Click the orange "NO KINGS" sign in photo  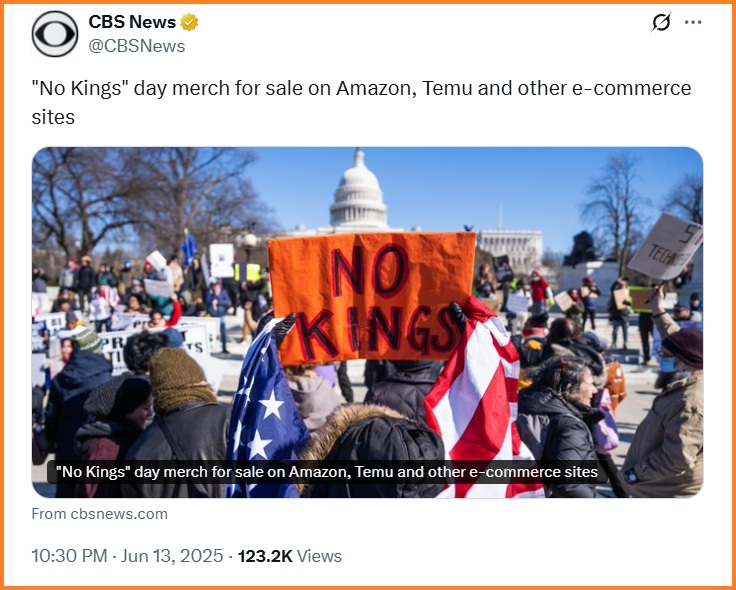(372, 296)
